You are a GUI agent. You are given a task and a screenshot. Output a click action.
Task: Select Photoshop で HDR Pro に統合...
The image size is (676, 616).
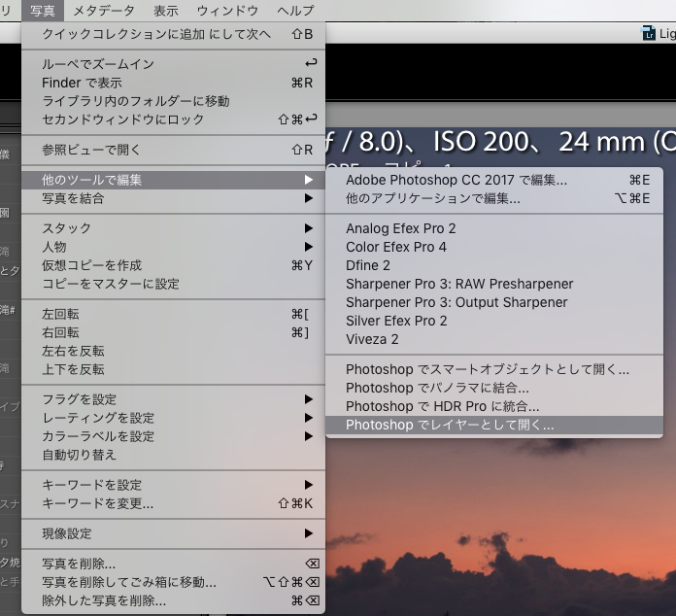(x=494, y=406)
